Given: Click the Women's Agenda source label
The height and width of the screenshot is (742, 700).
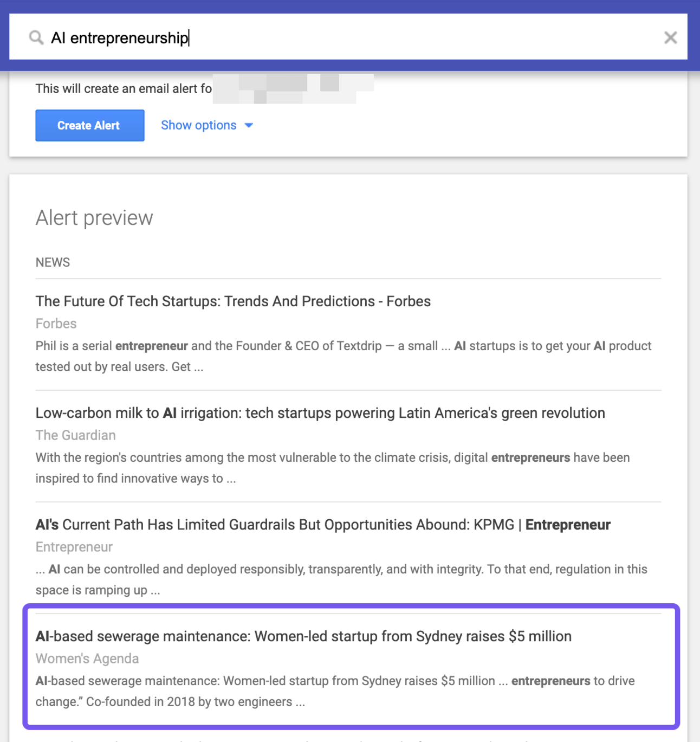Looking at the screenshot, I should point(87,659).
